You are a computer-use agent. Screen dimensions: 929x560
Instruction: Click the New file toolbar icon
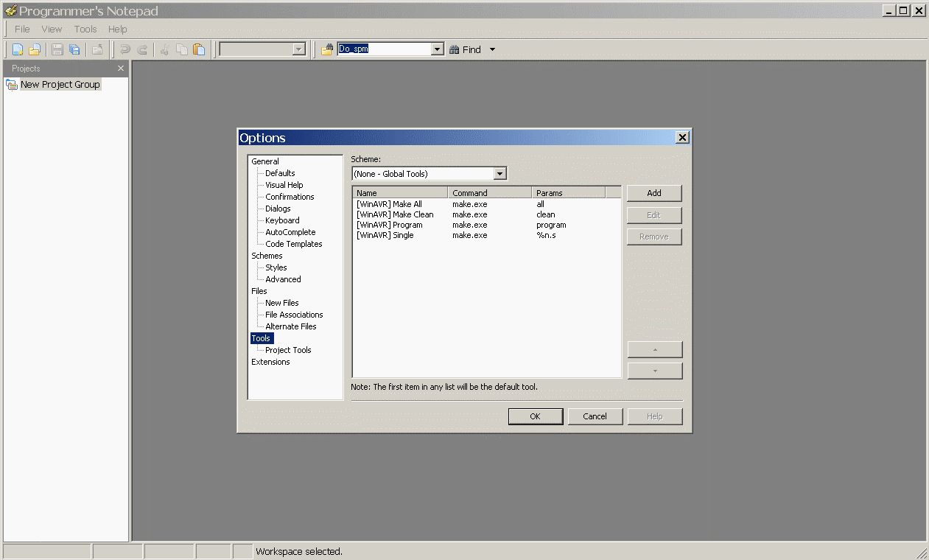click(17, 50)
